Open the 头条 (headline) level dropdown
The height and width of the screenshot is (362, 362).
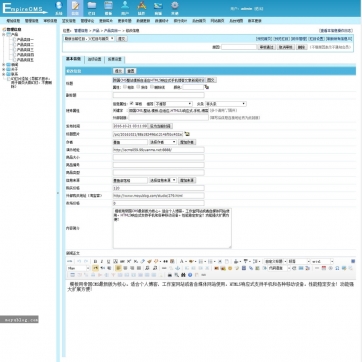(x=226, y=104)
